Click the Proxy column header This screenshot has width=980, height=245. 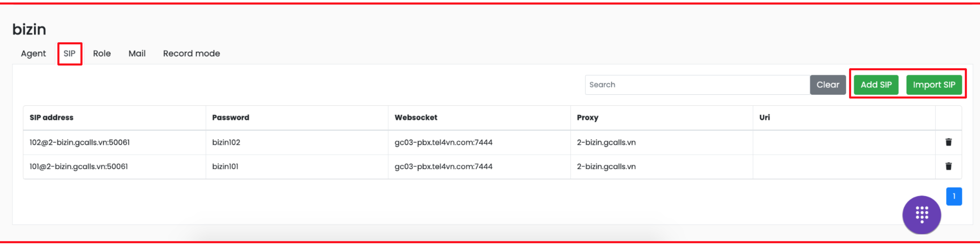587,117
